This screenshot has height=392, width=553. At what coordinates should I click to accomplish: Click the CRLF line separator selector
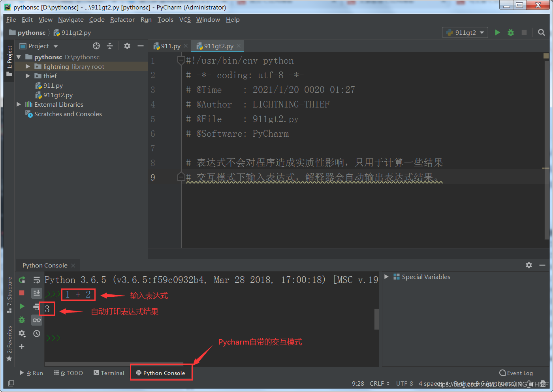coord(379,383)
